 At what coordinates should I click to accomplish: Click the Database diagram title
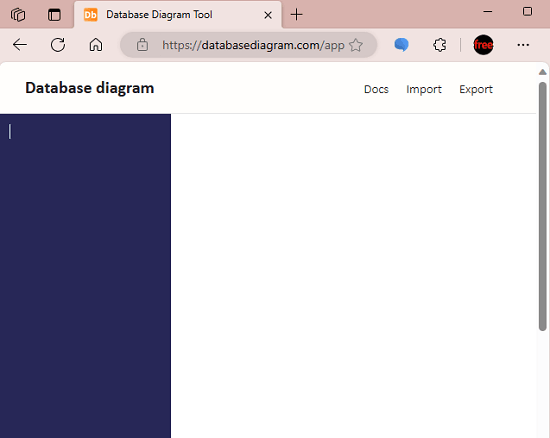coord(89,88)
